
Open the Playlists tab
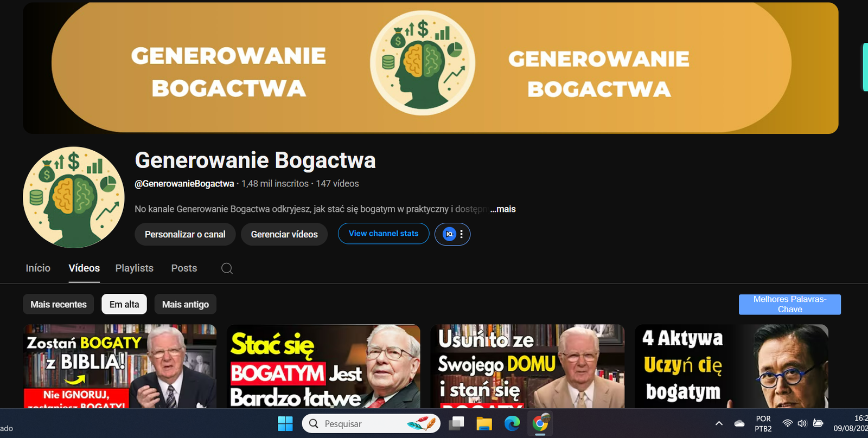coord(135,268)
